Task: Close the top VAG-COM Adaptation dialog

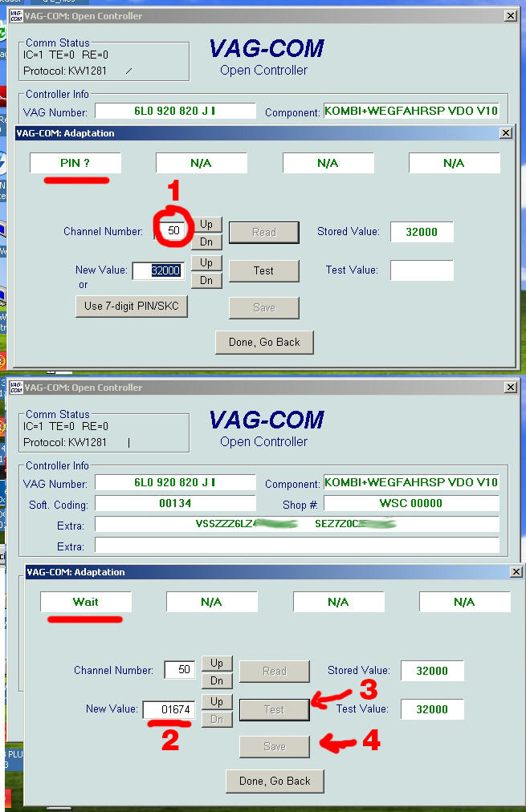Action: (506, 133)
